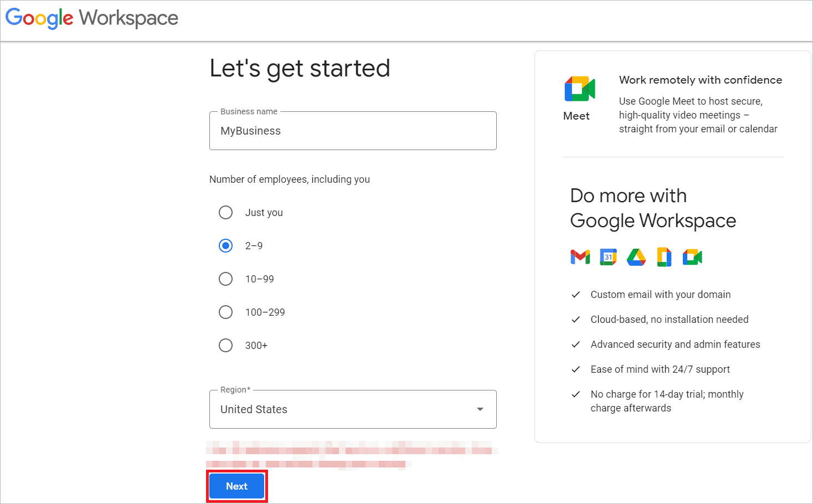The height and width of the screenshot is (504, 813).
Task: Click the Next button
Action: click(x=236, y=486)
